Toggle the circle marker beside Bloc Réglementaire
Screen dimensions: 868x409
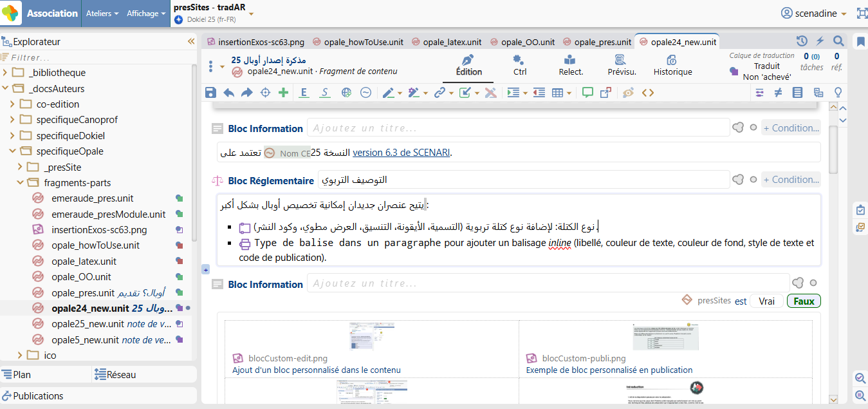point(753,180)
